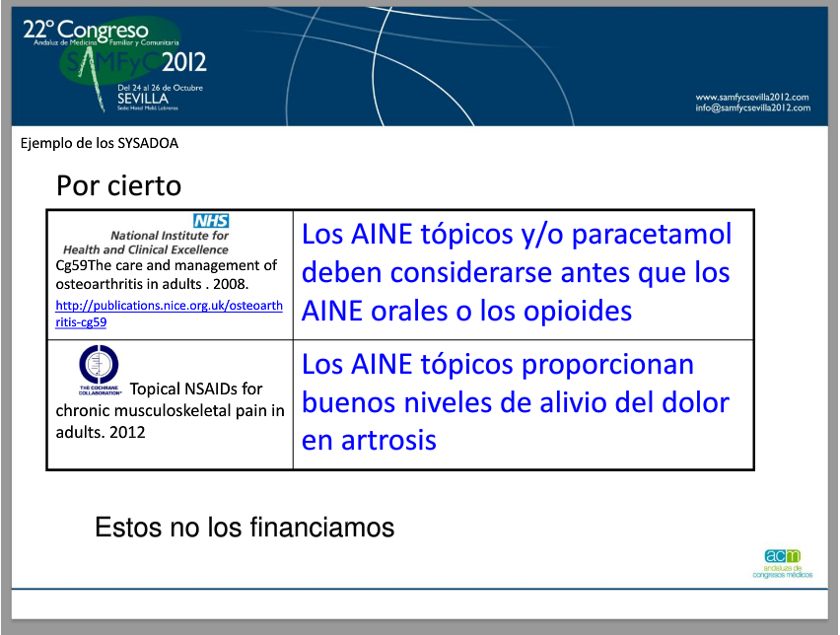Click the Cg59 osteoarthritis guideline citation text
Image resolution: width=840 pixels, height=635 pixels.
(167, 274)
